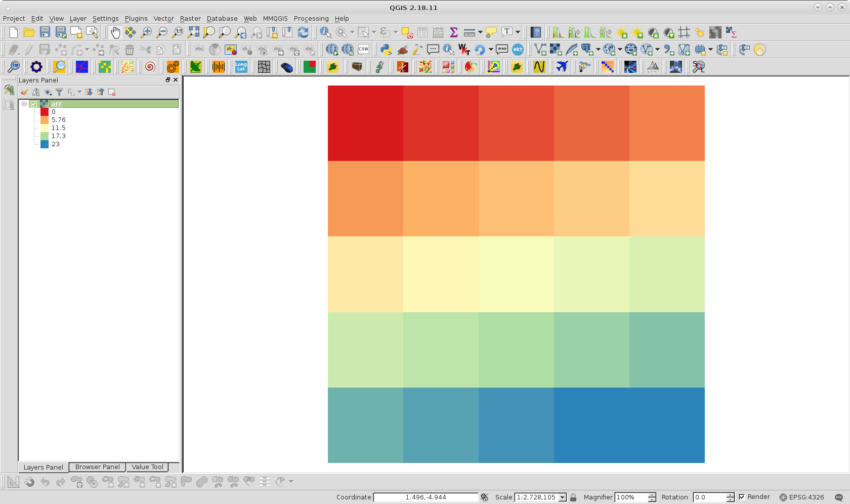Click the Save Project floppy icon

[45, 32]
